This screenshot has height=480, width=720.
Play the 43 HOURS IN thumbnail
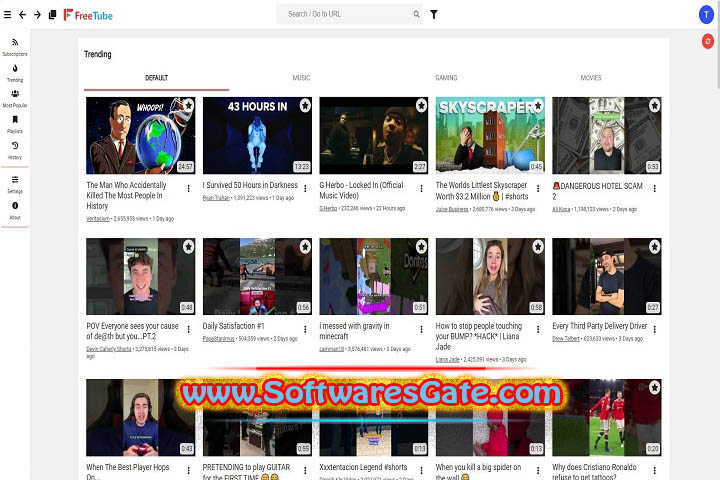click(257, 136)
